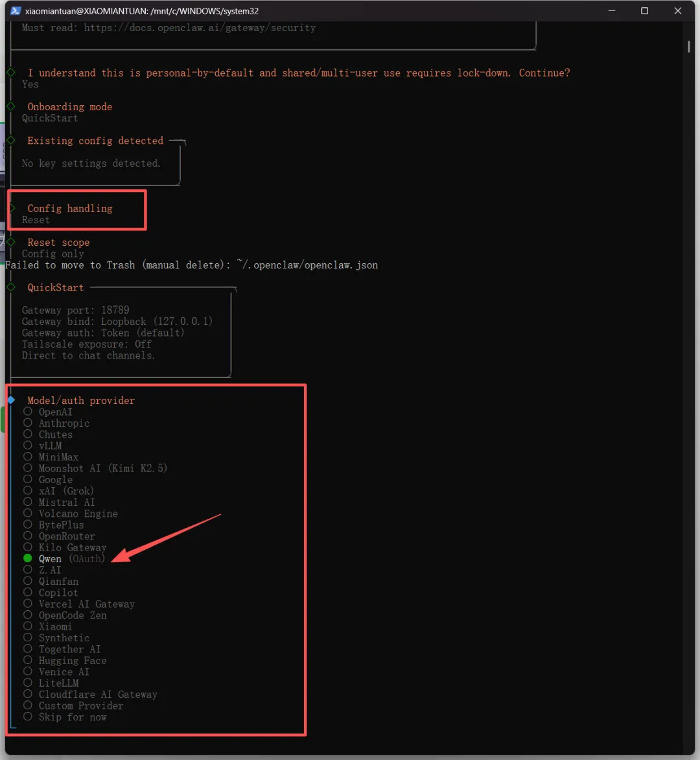Select Custom Provider option
The height and width of the screenshot is (760, 700).
click(73, 706)
